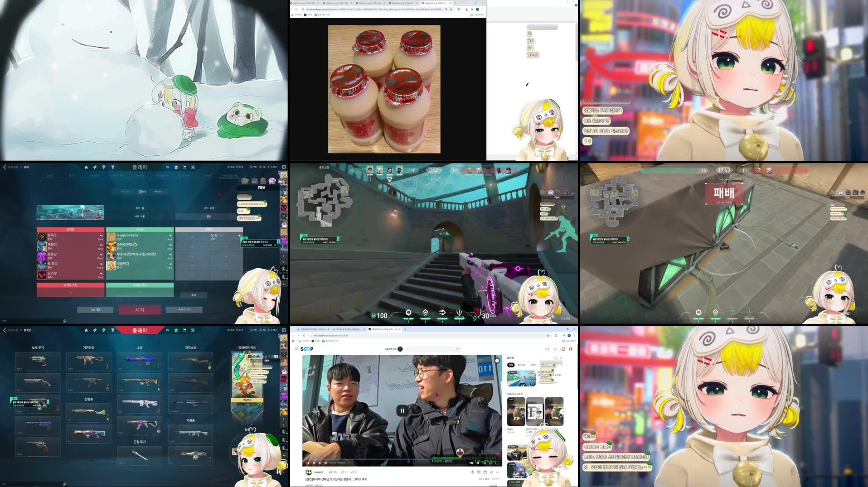Select the home icon in Valorant's top navigation

(86, 167)
